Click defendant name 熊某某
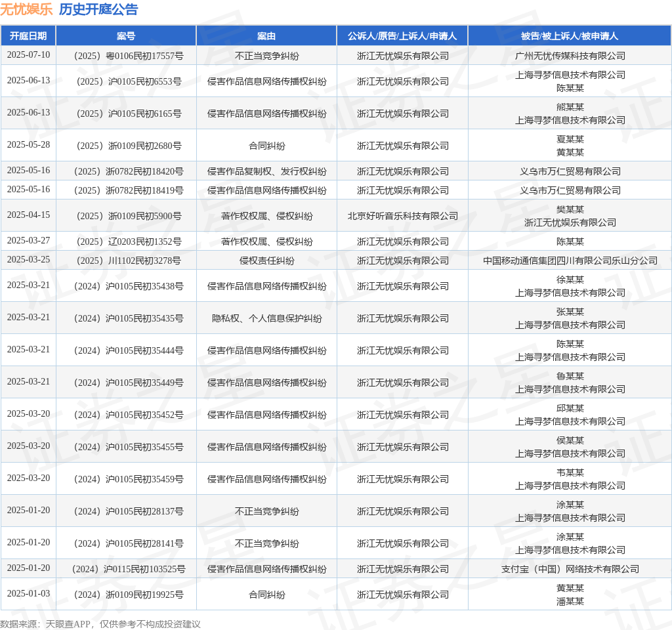The height and width of the screenshot is (630, 672). pos(570,107)
